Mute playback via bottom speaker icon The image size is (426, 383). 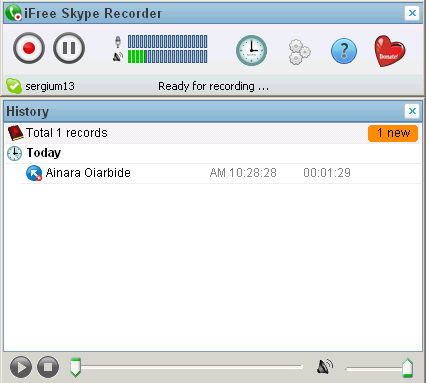click(x=324, y=367)
